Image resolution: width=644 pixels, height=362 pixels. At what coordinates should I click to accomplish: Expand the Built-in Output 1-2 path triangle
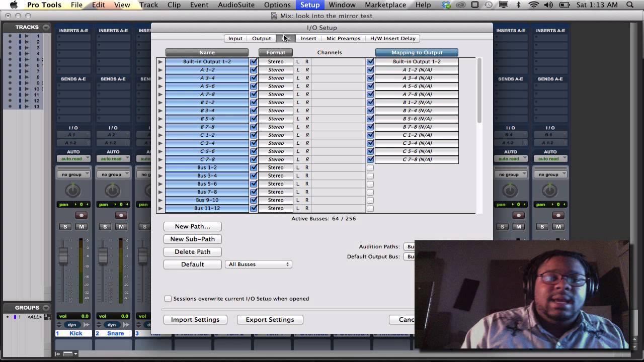coord(160,62)
